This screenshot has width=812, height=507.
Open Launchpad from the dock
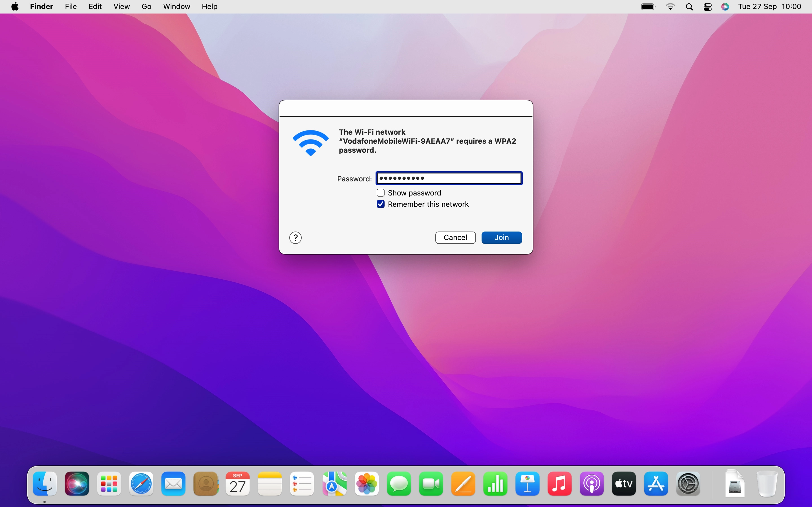[x=109, y=484]
